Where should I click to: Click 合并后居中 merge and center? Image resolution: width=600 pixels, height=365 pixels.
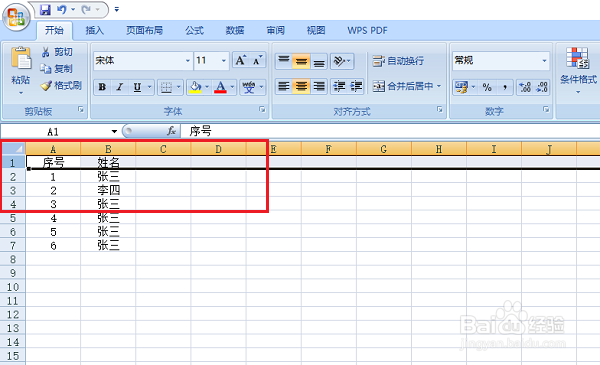coord(403,86)
